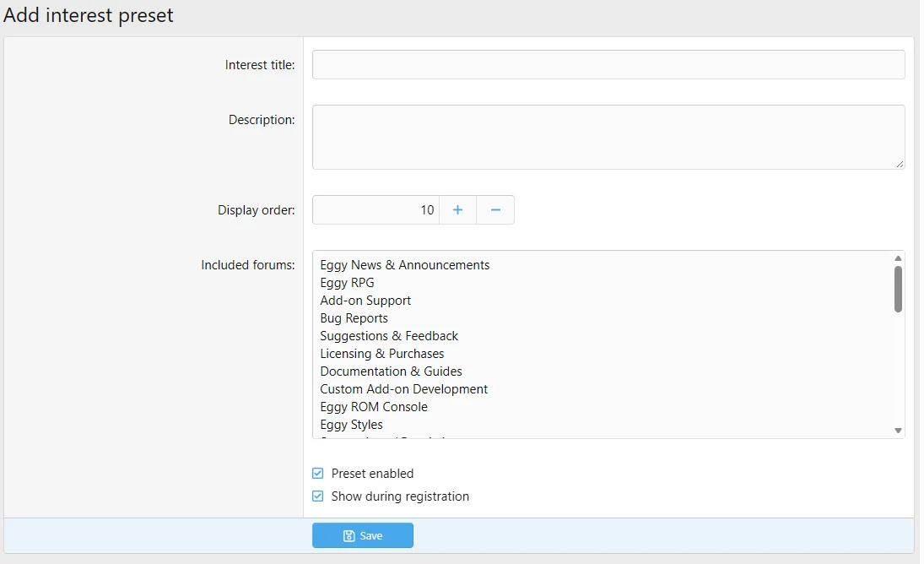The height and width of the screenshot is (564, 924).
Task: Focus the Description text area
Action: click(x=608, y=138)
